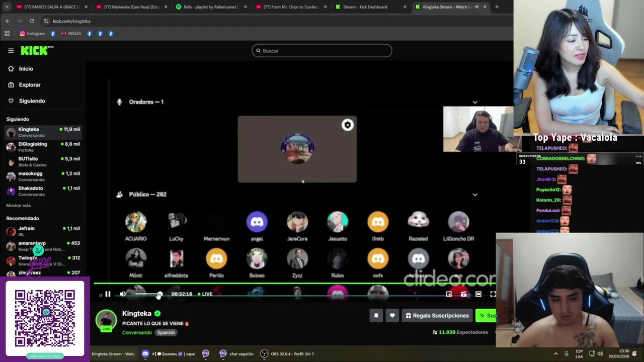Viewport: 644px width, 362px height.
Task: Select Shakadoto channel in sidebar
Action: [x=43, y=191]
